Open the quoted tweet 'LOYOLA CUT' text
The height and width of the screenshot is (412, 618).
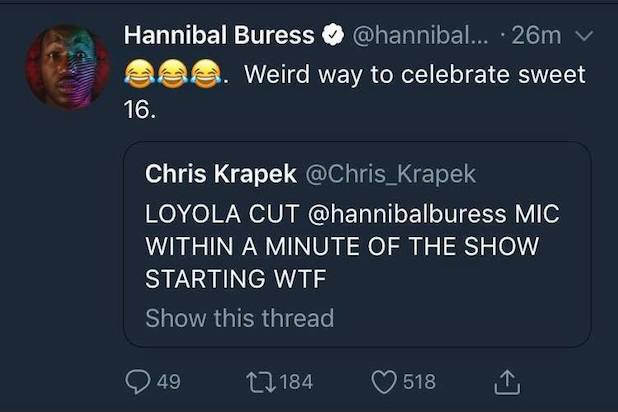click(200, 214)
